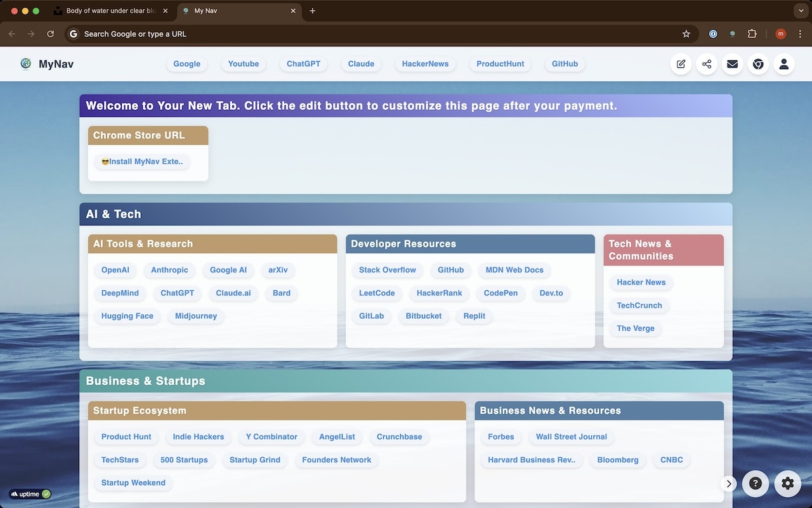Open the Wall Street Journal link
This screenshot has height=508, width=812.
(x=572, y=437)
